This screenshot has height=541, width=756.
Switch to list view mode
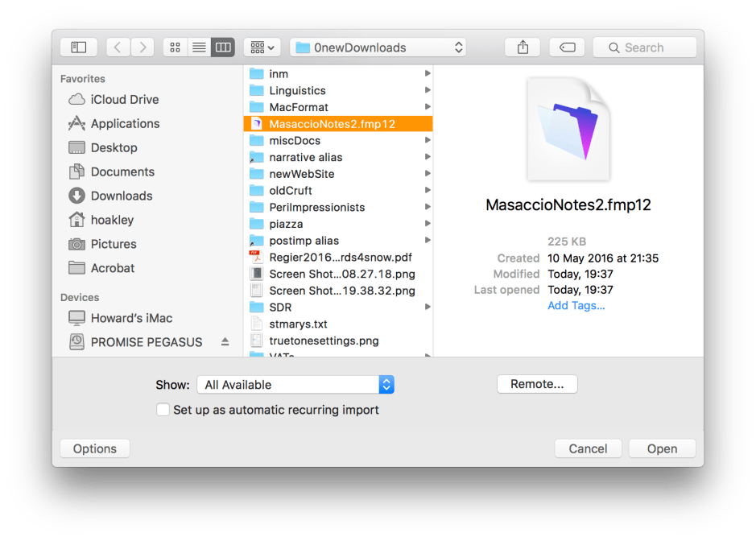point(199,47)
